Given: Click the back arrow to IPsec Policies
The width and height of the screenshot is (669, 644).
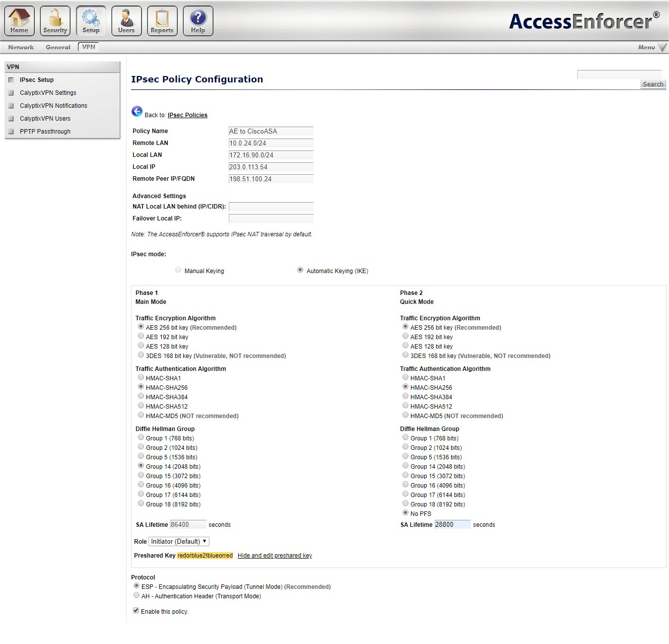Looking at the screenshot, I should click(137, 111).
